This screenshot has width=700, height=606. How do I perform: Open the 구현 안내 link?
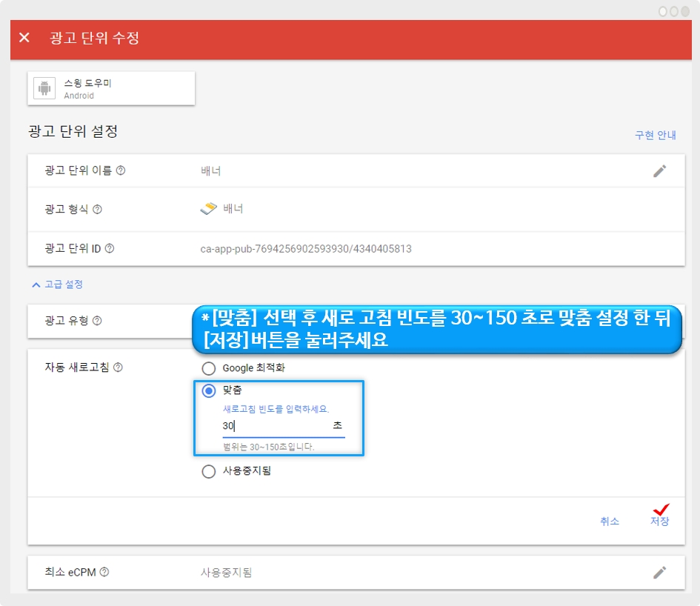pos(655,135)
